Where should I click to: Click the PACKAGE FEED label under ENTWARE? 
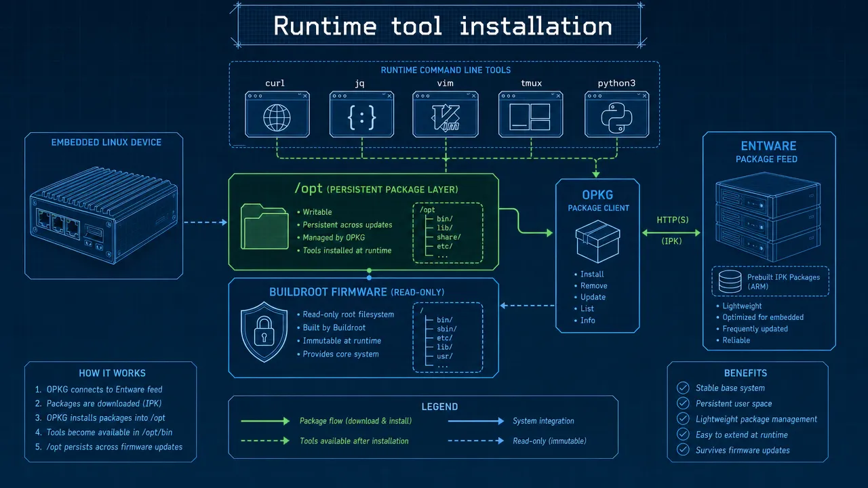pos(766,159)
